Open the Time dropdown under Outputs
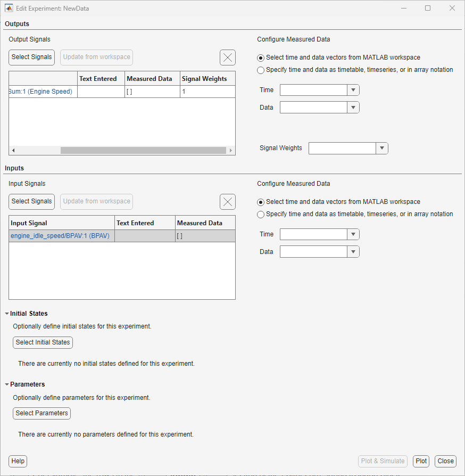The image size is (465, 476). (353, 89)
